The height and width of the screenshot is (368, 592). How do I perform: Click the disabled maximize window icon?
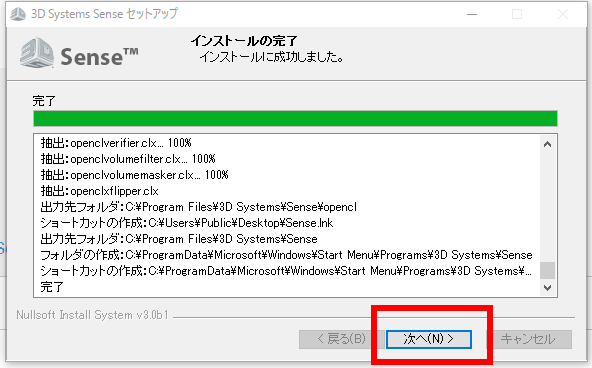click(x=517, y=14)
